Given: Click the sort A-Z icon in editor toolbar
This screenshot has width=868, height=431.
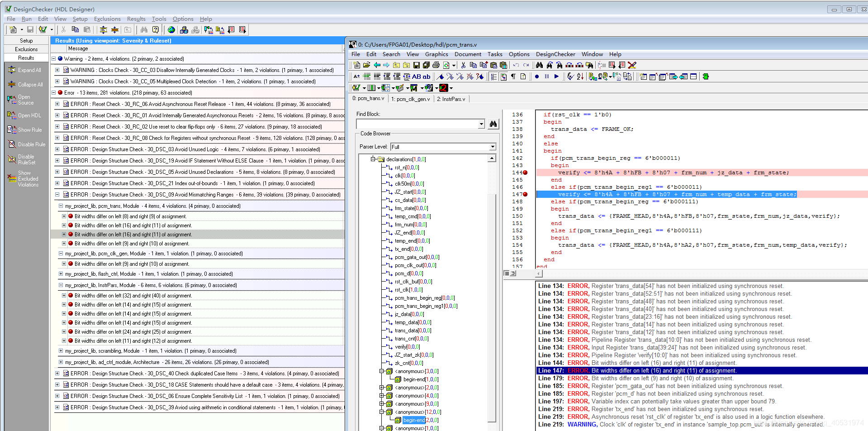Looking at the screenshot, I should click(x=580, y=77).
